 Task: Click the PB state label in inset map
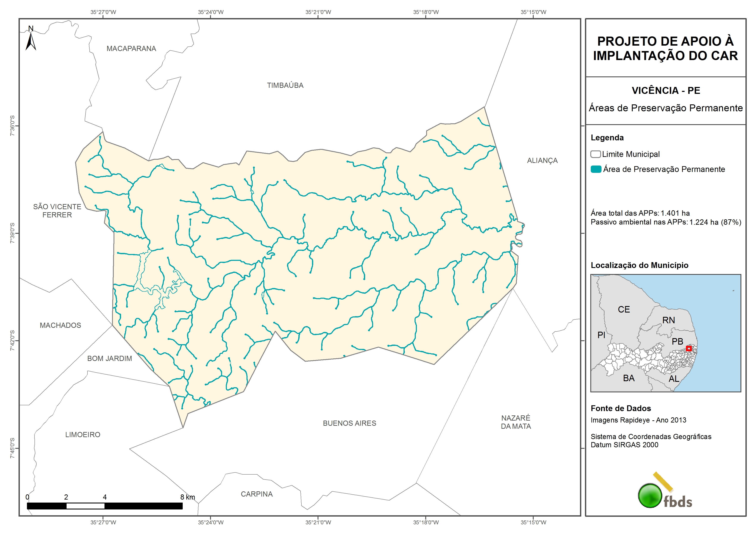click(x=677, y=342)
